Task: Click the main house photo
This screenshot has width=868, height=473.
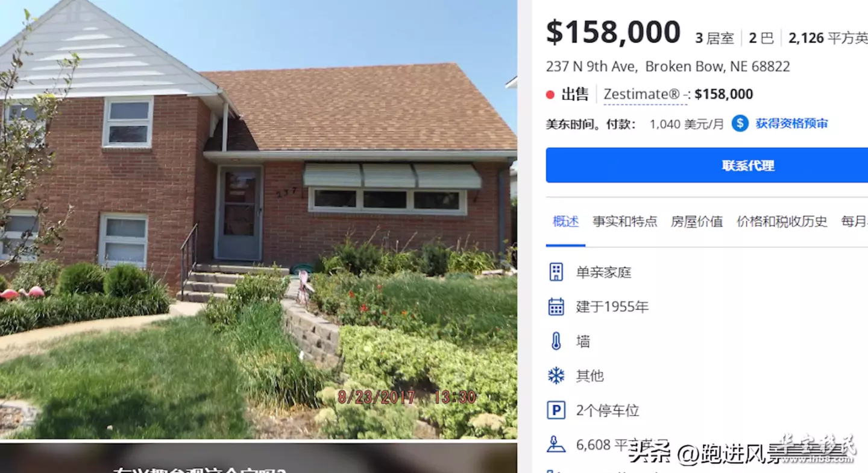Action: click(x=259, y=219)
